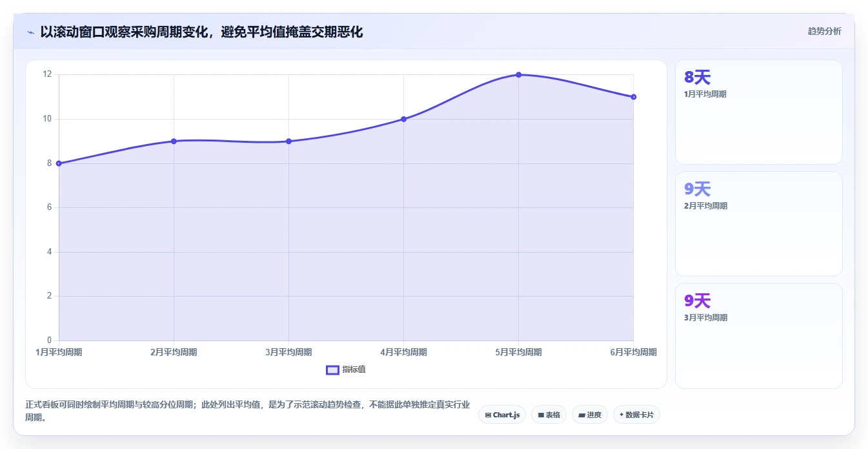This screenshot has width=868, height=449.
Task: Click the trend icon beside the header title
Action: click(30, 32)
